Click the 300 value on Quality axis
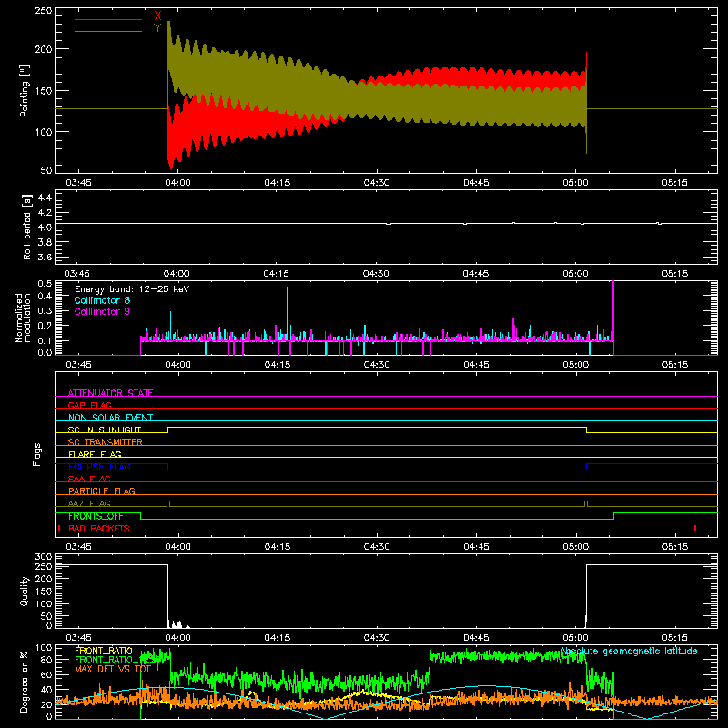728x728 pixels. [44, 557]
